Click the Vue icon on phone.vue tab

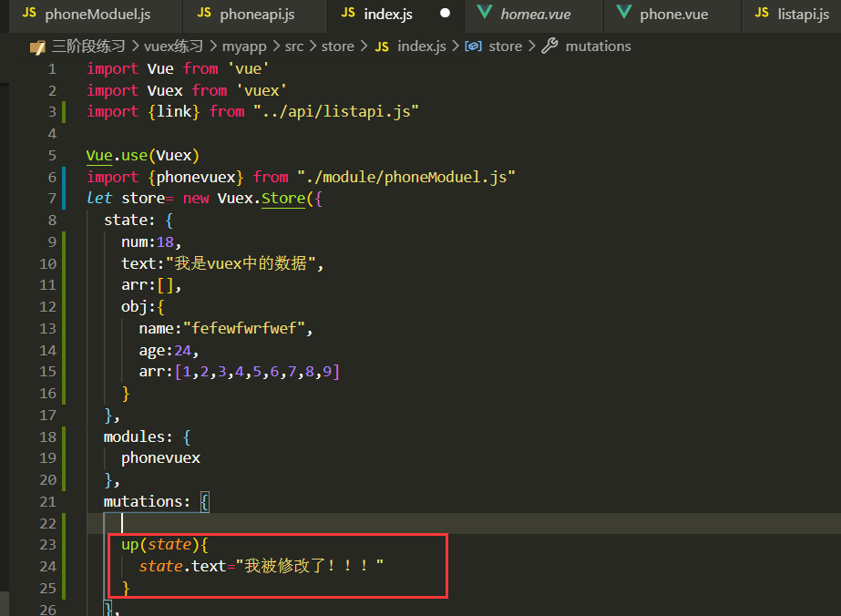[624, 12]
